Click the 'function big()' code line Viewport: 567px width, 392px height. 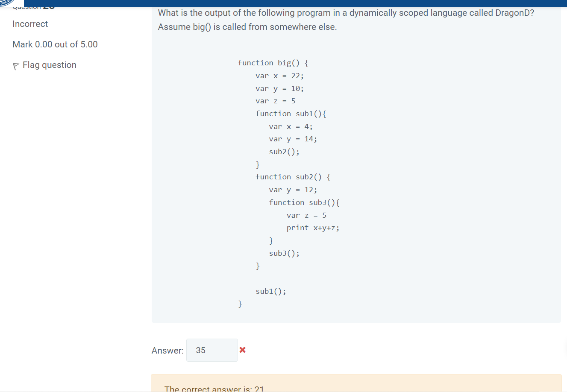pyautogui.click(x=272, y=63)
